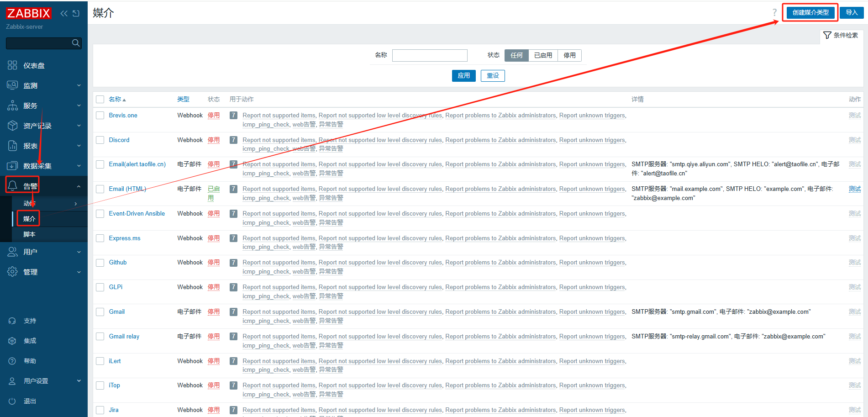
Task: Open the help question mark icon
Action: 774,12
